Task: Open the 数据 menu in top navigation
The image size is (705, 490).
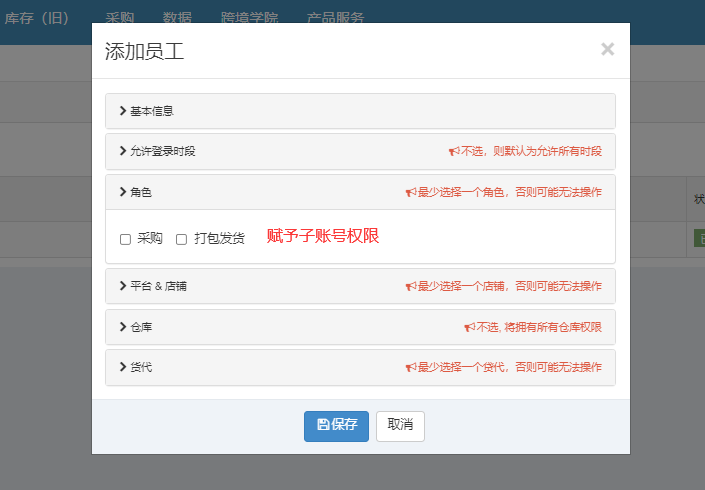Action: 177,18
